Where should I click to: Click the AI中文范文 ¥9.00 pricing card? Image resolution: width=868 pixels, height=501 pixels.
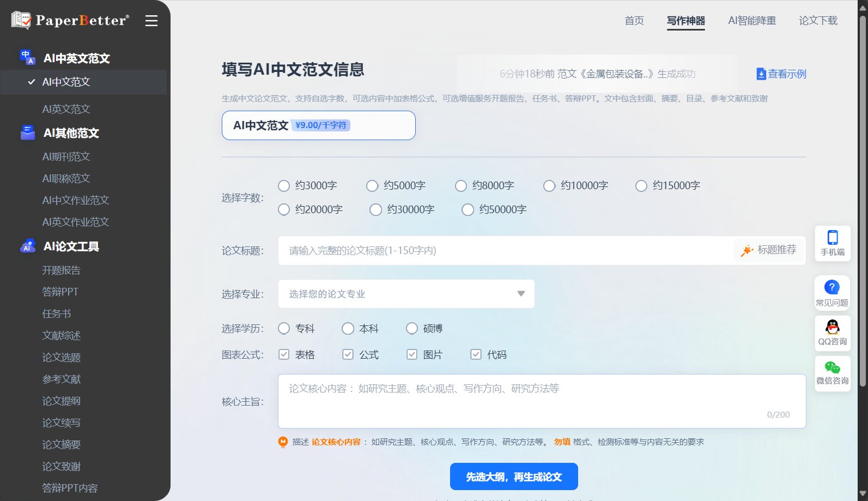[319, 125]
